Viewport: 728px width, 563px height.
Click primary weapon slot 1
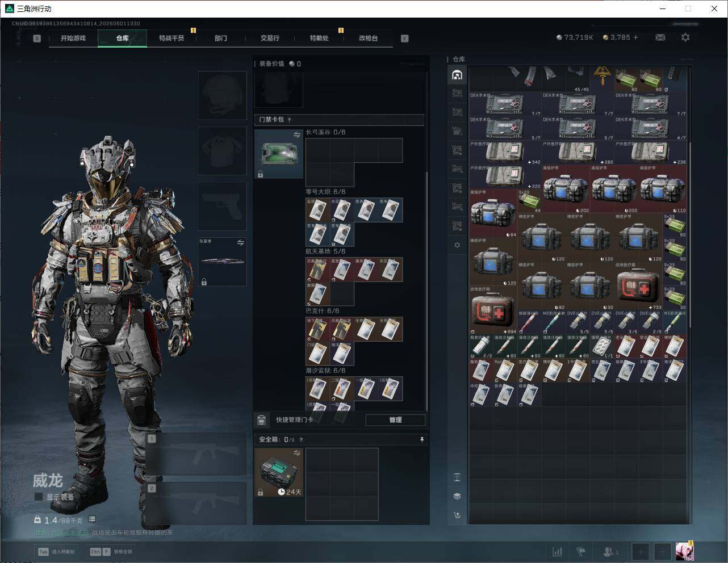click(x=196, y=454)
